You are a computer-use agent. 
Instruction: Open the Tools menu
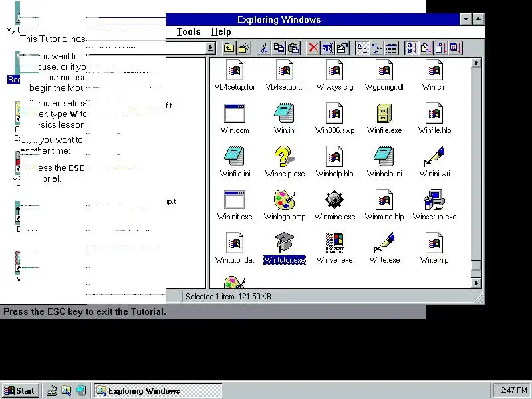[189, 31]
